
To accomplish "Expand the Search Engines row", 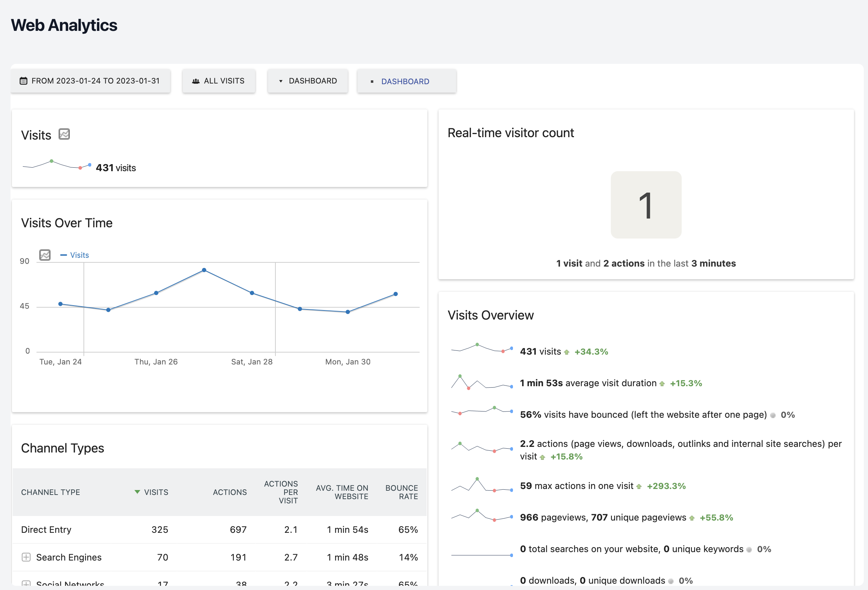I will pyautogui.click(x=26, y=557).
